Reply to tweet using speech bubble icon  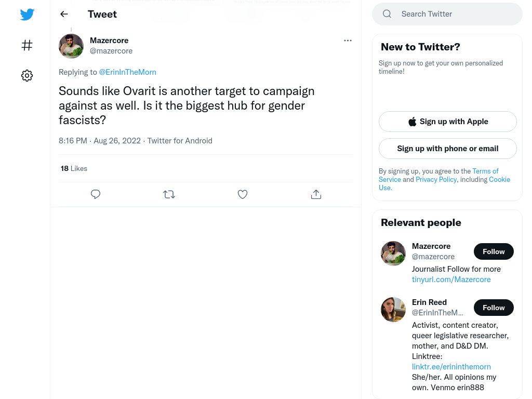pos(96,194)
